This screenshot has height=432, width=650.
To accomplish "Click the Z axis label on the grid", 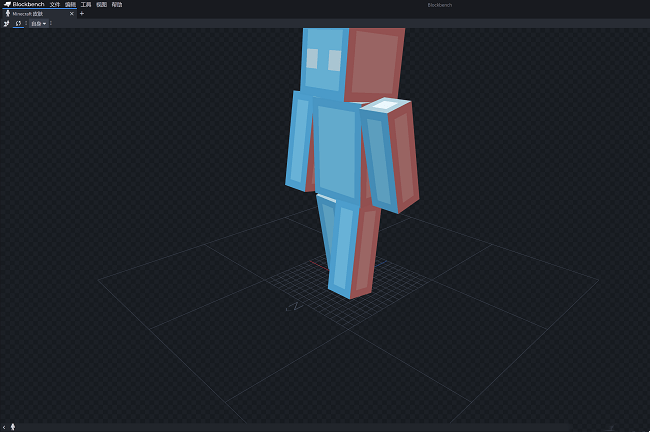I will pyautogui.click(x=295, y=307).
